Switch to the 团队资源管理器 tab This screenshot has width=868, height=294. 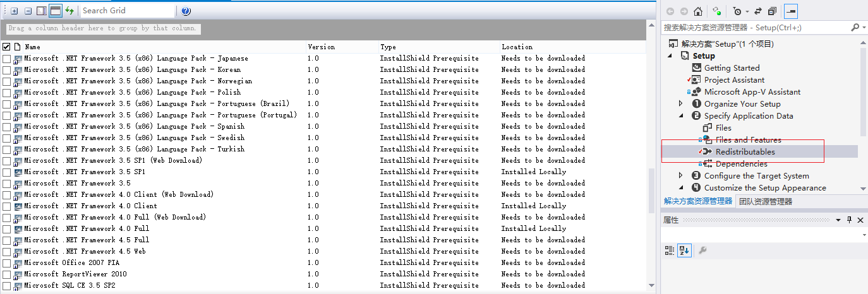(x=765, y=202)
